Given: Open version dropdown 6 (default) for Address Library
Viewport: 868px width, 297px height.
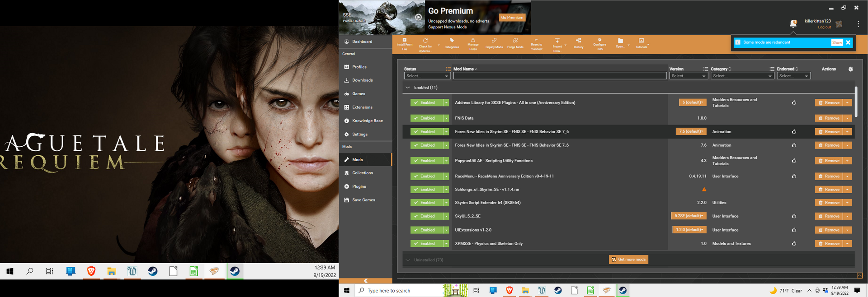Looking at the screenshot, I should [692, 102].
